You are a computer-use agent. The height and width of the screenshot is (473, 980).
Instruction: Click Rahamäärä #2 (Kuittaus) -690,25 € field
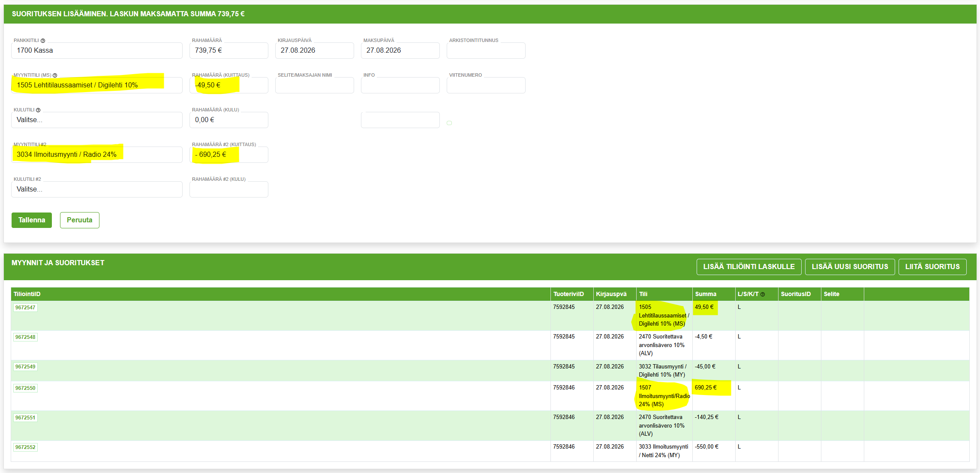point(229,155)
